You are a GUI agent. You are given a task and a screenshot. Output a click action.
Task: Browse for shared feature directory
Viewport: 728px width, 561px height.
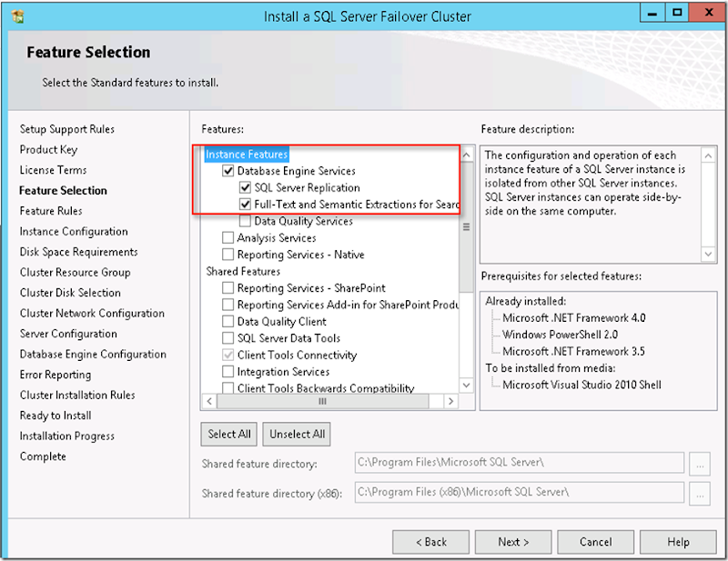(x=700, y=464)
